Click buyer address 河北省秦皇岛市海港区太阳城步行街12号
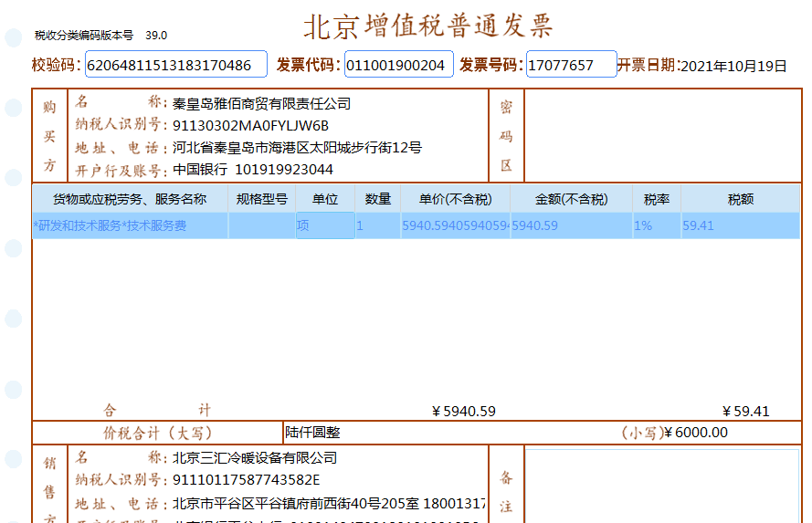Image resolution: width=812 pixels, height=523 pixels. (297, 148)
